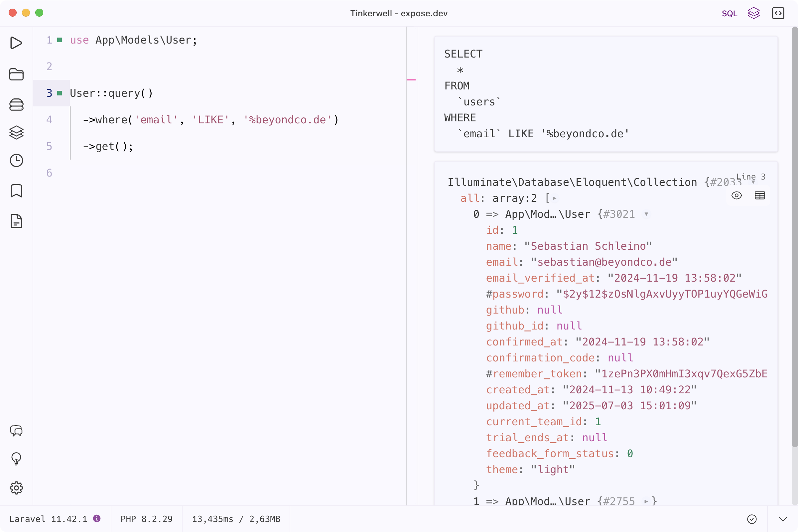798x532 pixels.
Task: Click line 3 green run marker
Action: [60, 93]
